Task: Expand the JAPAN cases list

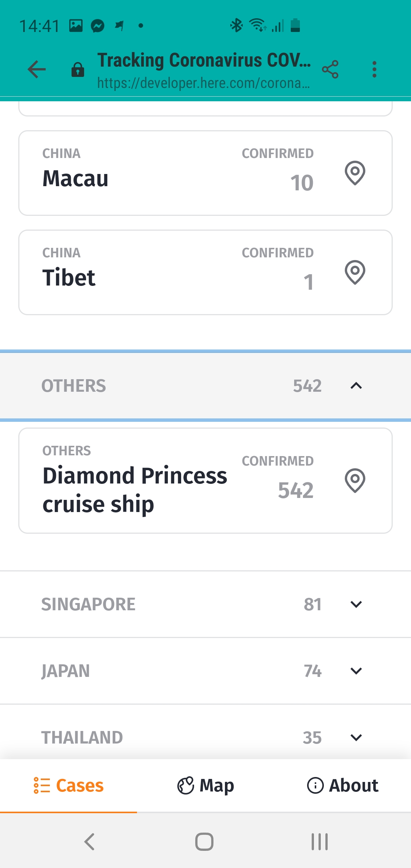Action: click(356, 671)
